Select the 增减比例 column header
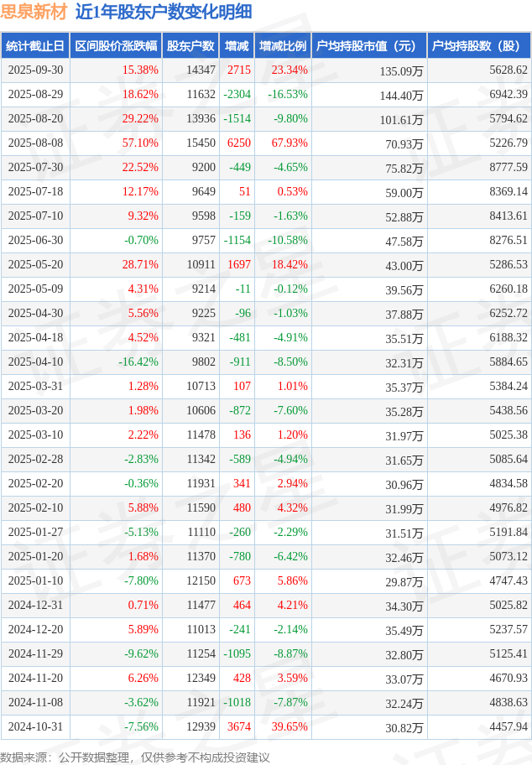Screen dimensions: 532x765 (283, 46)
